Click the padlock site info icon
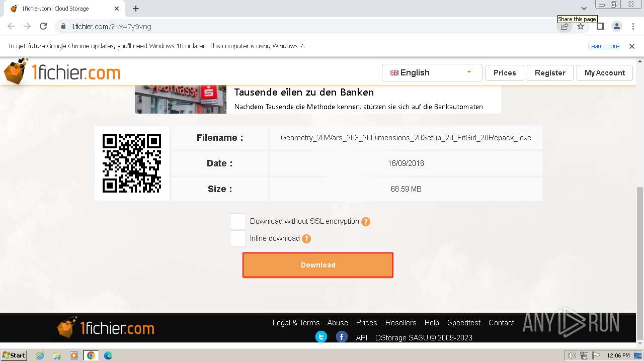Screen dimensions: 644x362 click(x=63, y=26)
